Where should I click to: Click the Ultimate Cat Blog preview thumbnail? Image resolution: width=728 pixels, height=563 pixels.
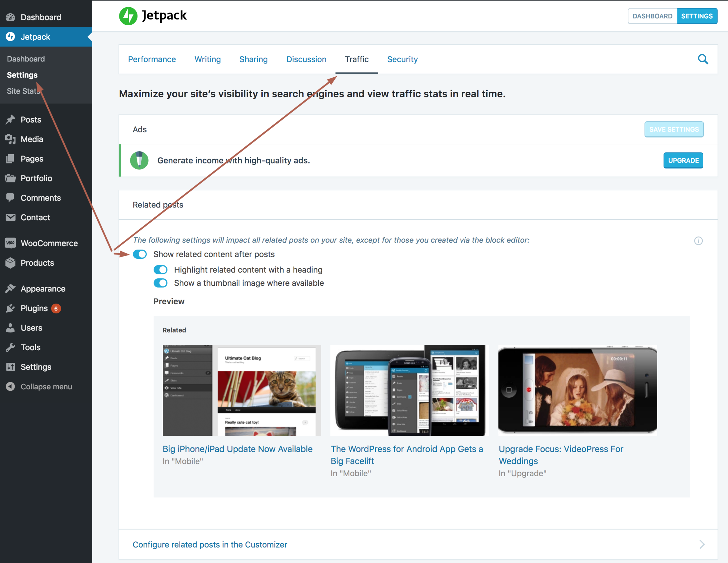coord(242,390)
